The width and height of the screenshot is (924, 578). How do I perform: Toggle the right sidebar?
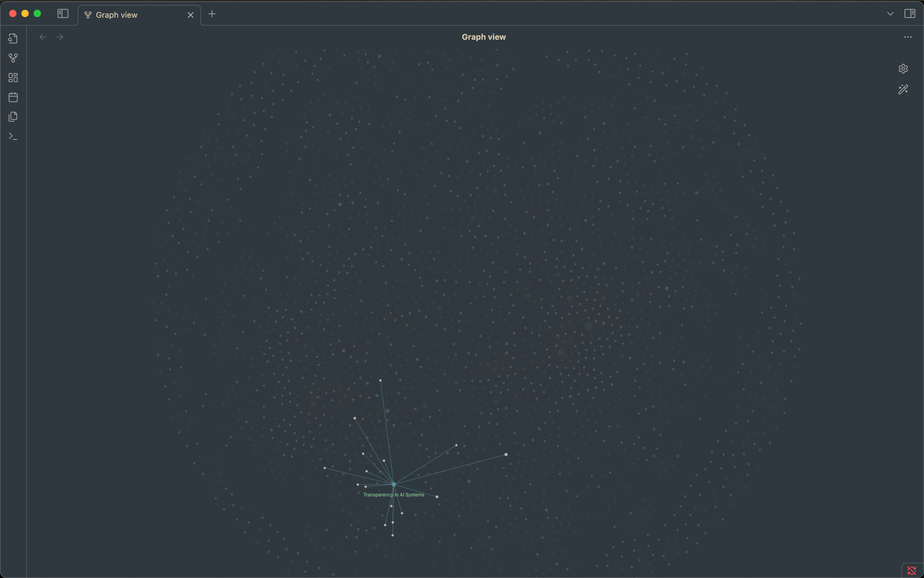(x=909, y=14)
